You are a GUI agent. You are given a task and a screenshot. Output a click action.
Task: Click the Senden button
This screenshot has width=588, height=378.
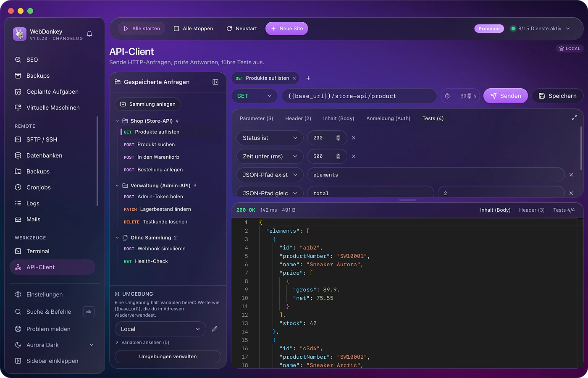(505, 96)
